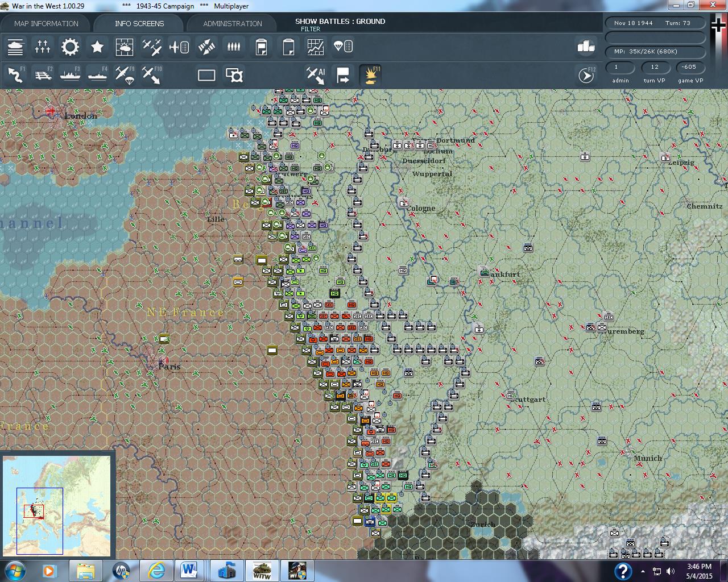The image size is (728, 582).
Task: Click the Wuppertal city label on map
Action: click(x=432, y=174)
